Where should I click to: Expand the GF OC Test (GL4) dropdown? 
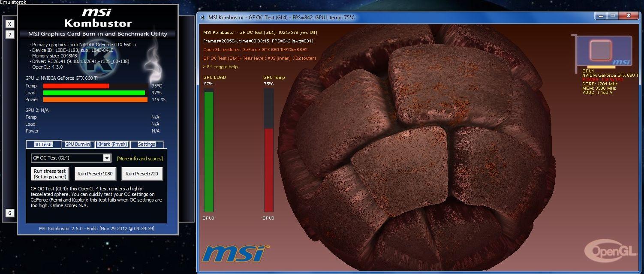pos(107,158)
